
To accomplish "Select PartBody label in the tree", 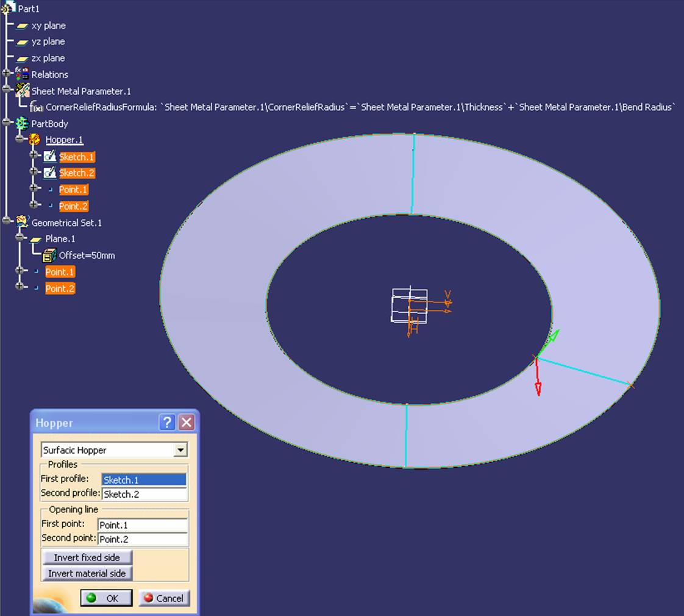I will click(50, 124).
